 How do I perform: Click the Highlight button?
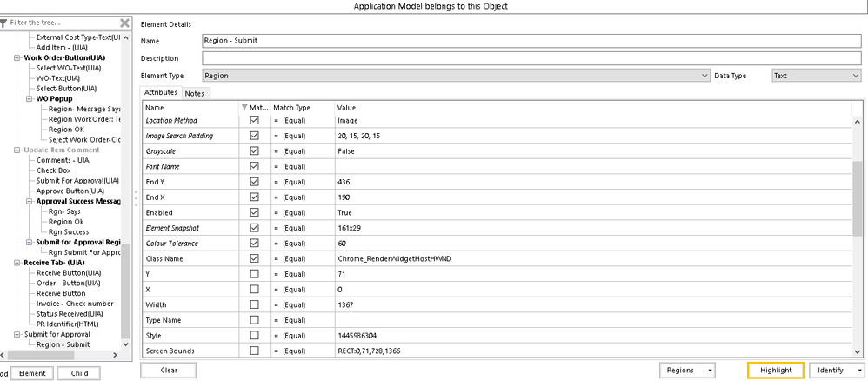coord(776,371)
